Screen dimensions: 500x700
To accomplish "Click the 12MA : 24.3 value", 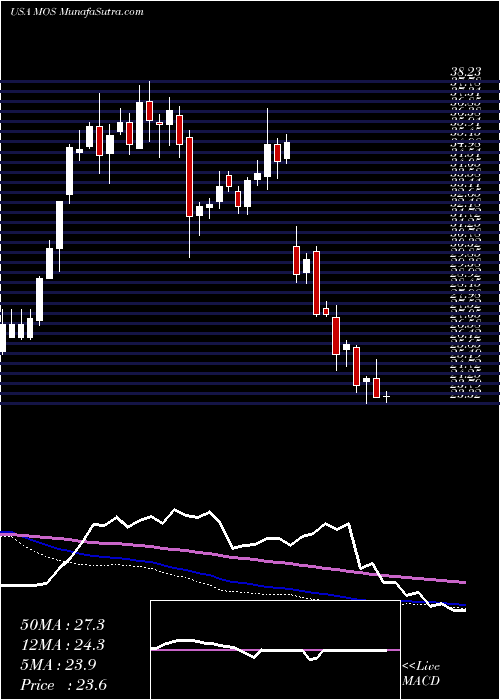I will pyautogui.click(x=62, y=645).
